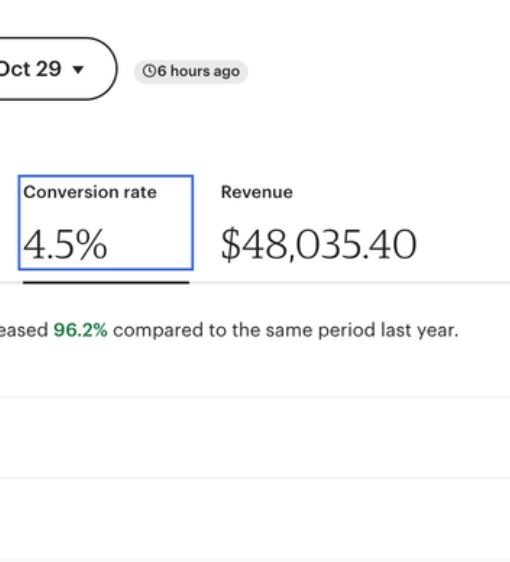Screen dimensions: 510x562
Task: Click the $48,035.40 revenue figure
Action: point(319,245)
